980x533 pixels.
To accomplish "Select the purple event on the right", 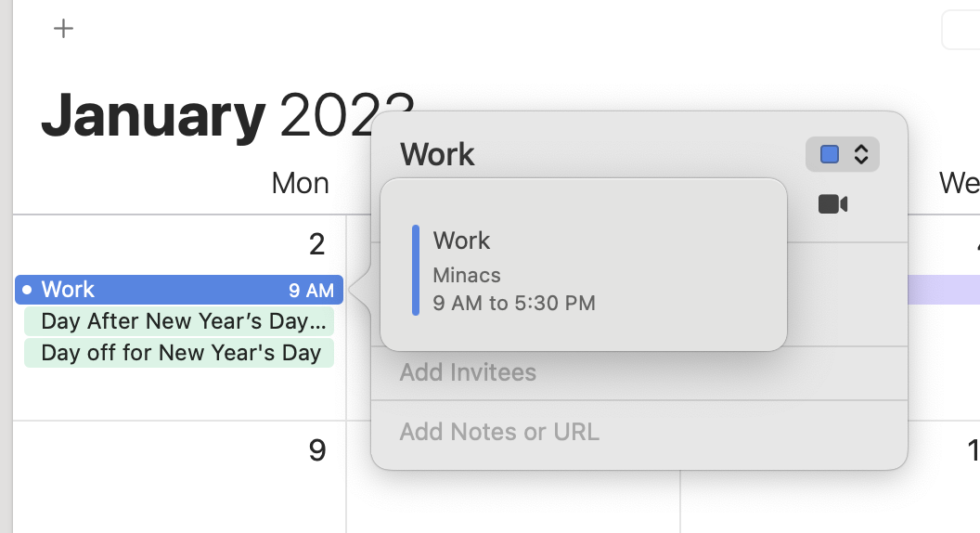I will [943, 290].
